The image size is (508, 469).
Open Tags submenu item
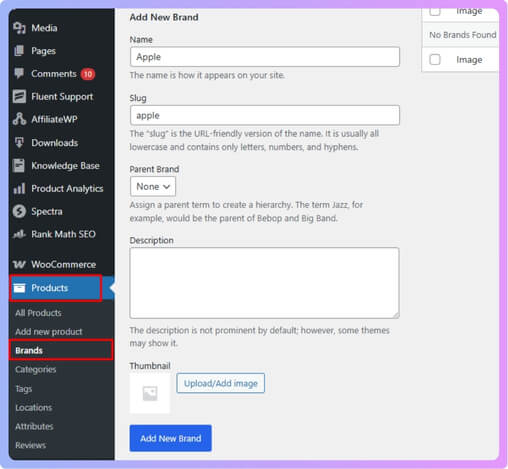click(24, 389)
